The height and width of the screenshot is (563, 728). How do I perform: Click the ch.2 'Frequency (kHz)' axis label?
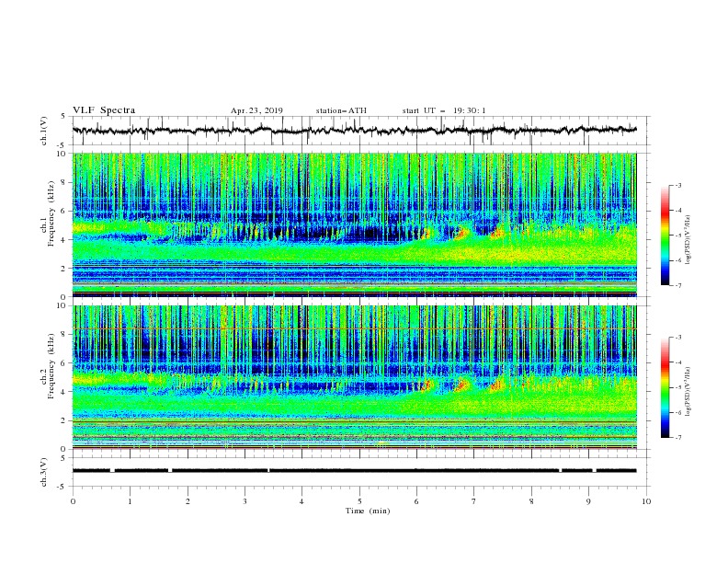(51, 366)
